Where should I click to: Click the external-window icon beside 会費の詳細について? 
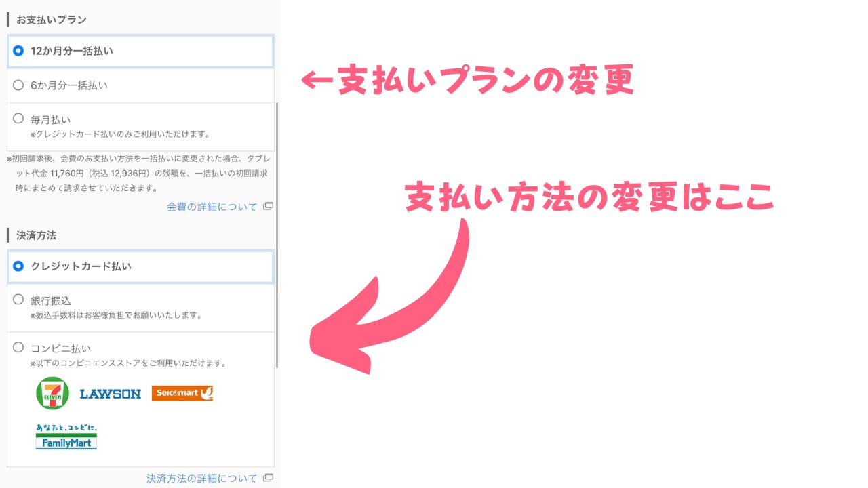[x=268, y=207]
